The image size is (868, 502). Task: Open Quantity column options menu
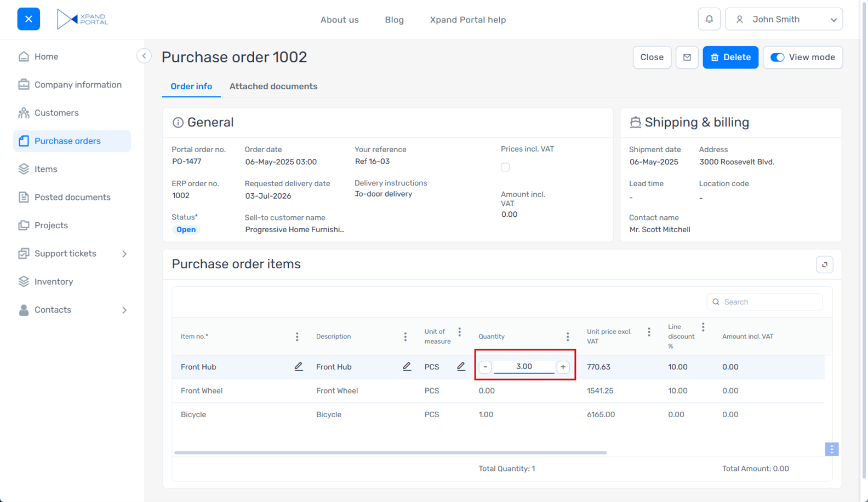tap(568, 337)
